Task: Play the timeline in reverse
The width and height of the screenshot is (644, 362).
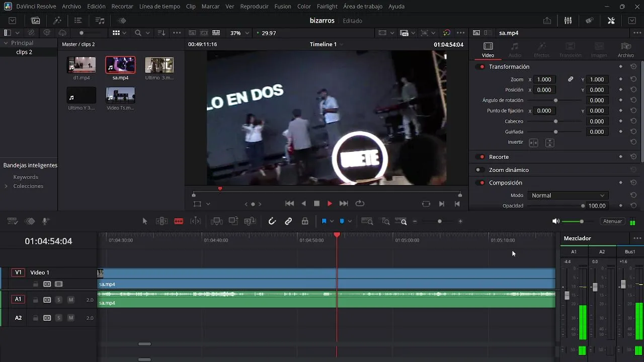Action: tap(303, 204)
